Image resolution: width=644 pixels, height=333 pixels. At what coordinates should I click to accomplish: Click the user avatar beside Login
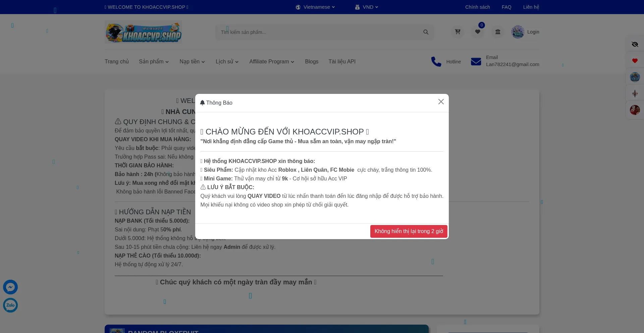[518, 32]
